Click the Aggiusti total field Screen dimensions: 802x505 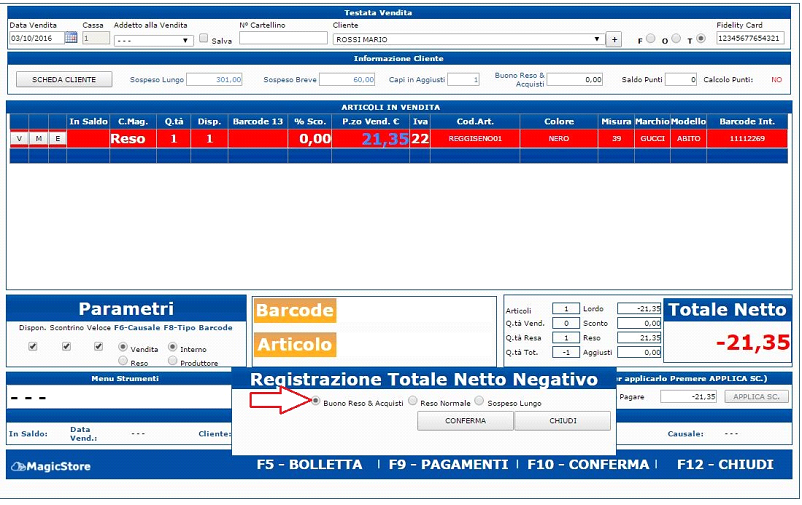point(639,352)
